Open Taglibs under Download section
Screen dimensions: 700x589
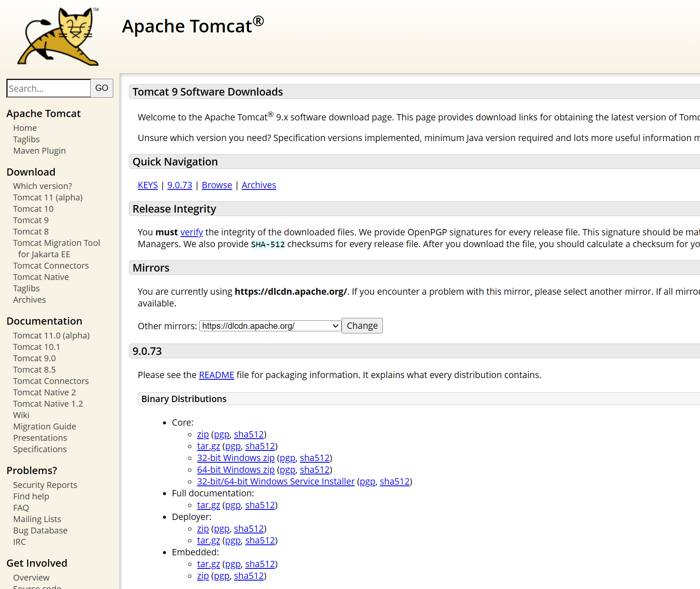(26, 288)
